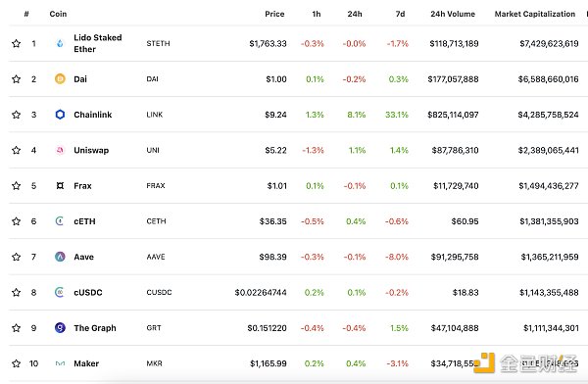Click The Graph coin logo
This screenshot has width=588, height=384.
click(x=60, y=328)
